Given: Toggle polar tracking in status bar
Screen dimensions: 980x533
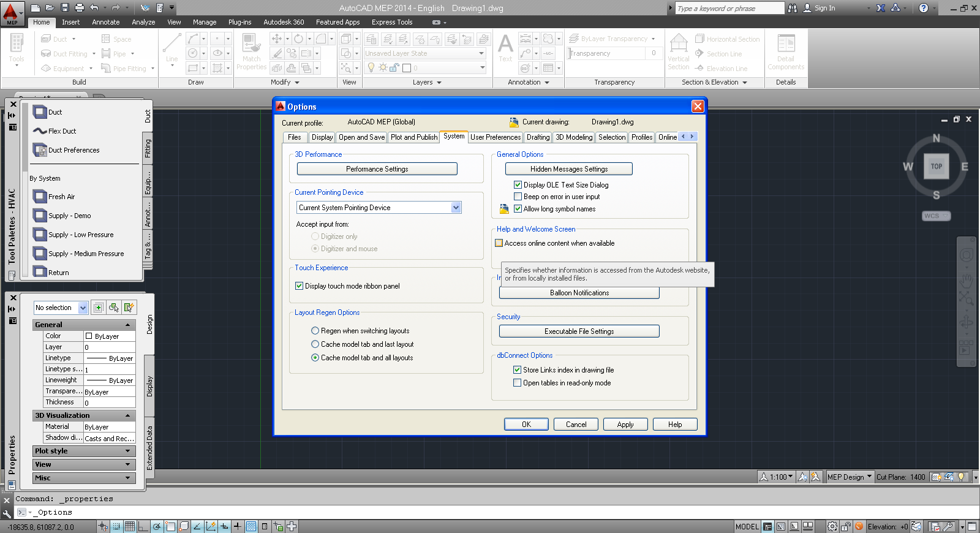Looking at the screenshot, I should [157, 526].
